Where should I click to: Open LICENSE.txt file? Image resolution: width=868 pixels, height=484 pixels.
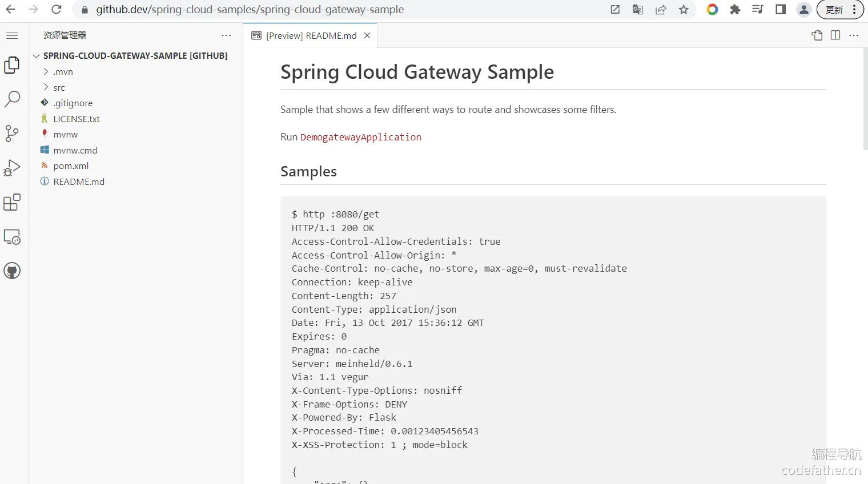[x=135, y=119]
